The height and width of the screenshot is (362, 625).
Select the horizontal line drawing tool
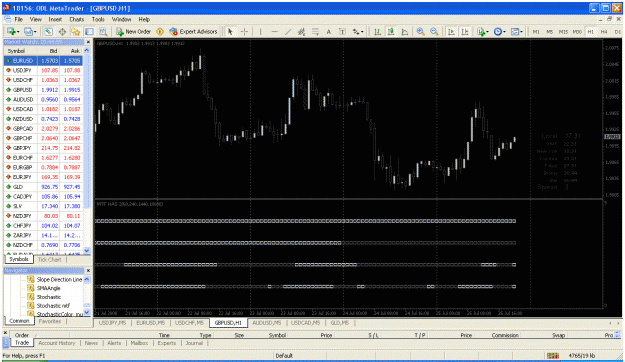(274, 31)
